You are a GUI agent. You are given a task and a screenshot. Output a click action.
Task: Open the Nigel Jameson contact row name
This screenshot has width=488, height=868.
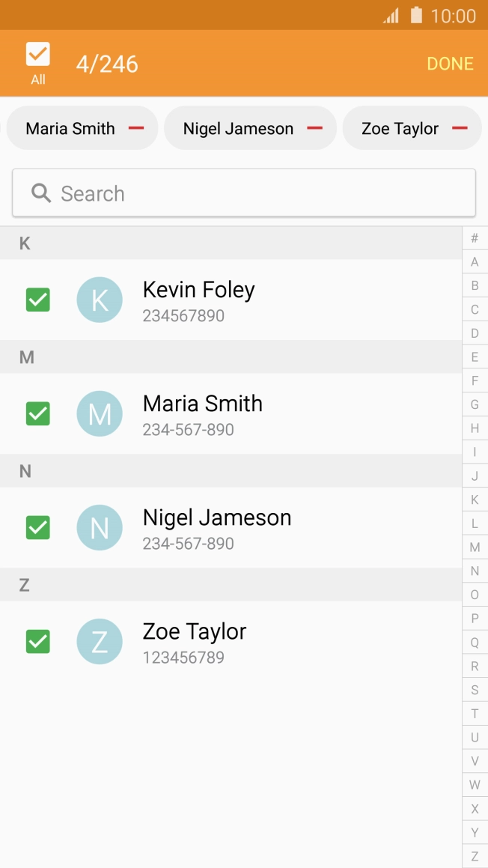pos(217,518)
